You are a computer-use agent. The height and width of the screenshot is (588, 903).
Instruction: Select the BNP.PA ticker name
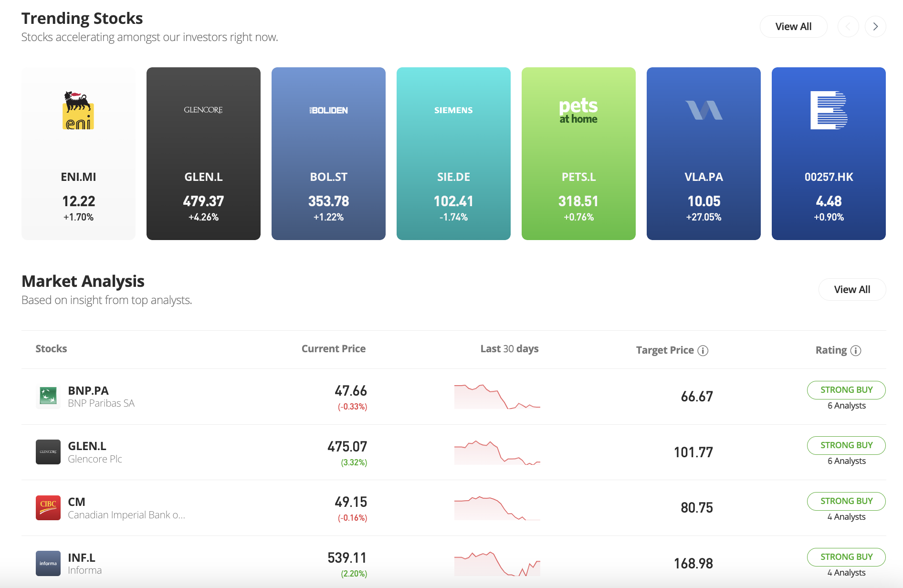pyautogui.click(x=88, y=391)
